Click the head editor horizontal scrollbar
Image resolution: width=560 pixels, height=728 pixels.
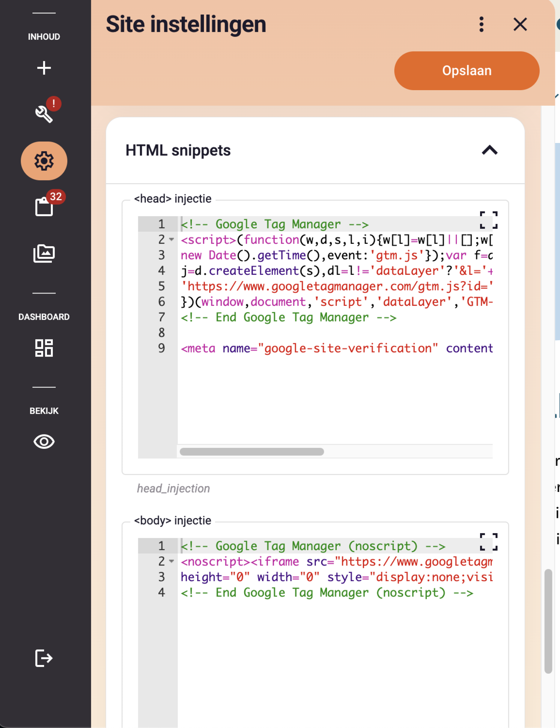point(251,452)
